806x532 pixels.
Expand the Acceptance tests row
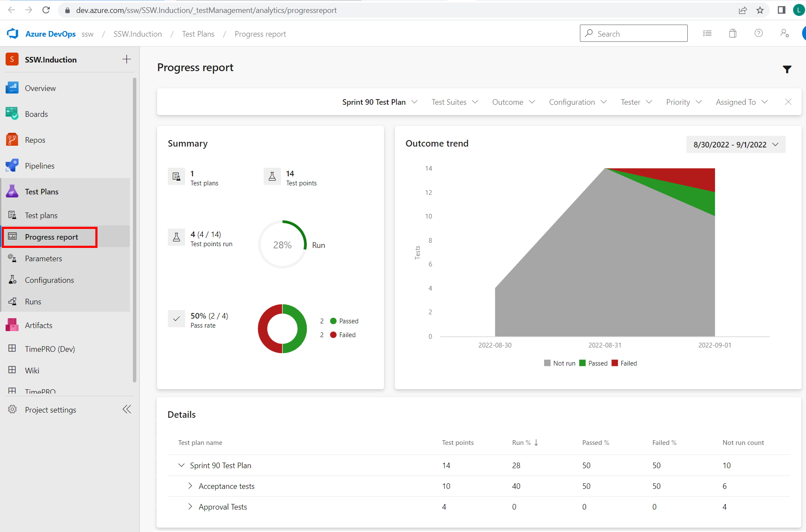190,486
